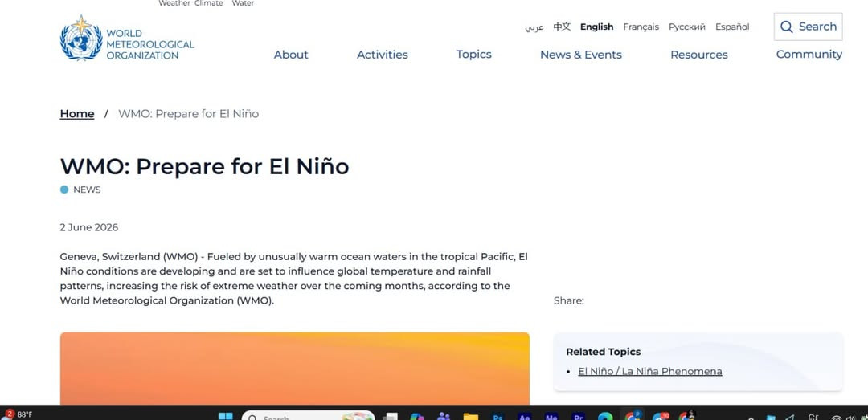
Task: Open the Windows Start button on taskbar
Action: 226,415
